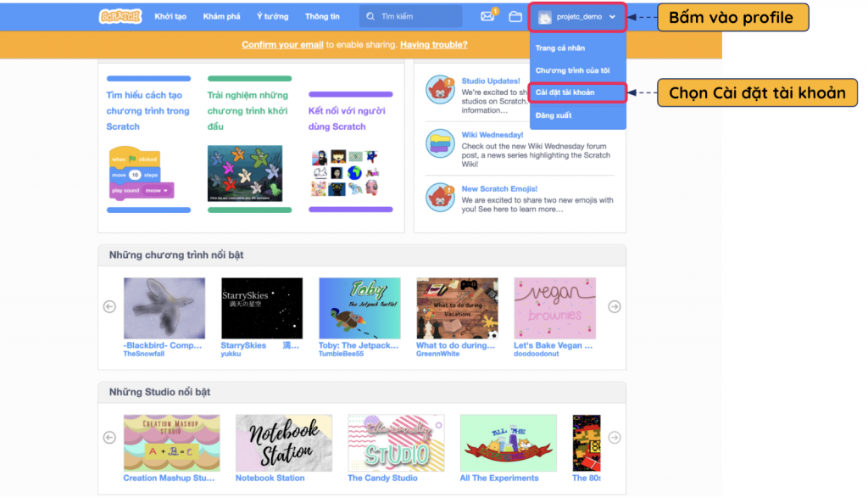Open the vegan brownies project thumbnail
Screen dimensions: 868x498
click(x=554, y=308)
